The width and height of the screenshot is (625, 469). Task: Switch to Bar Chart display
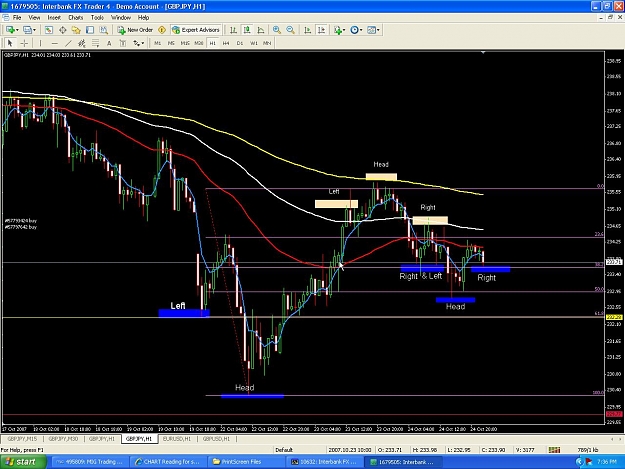click(233, 30)
